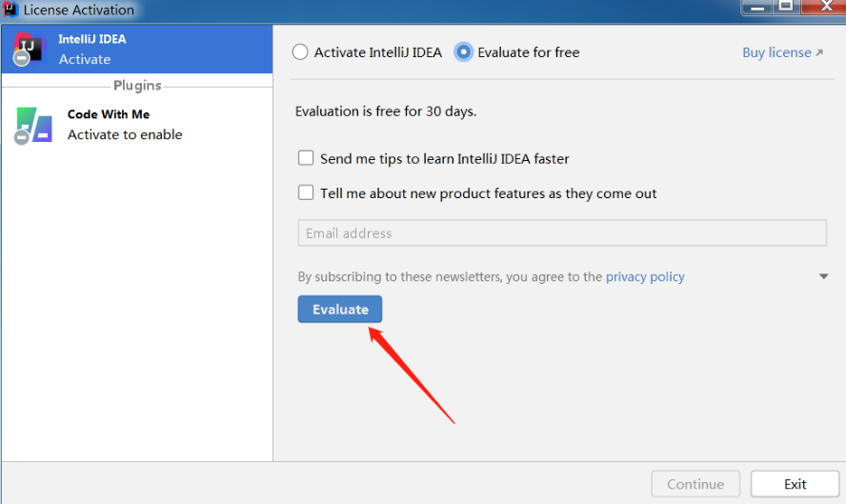Select IntelliJ IDEA Activate item in list
Viewport: 846px width, 504px height.
click(x=137, y=50)
